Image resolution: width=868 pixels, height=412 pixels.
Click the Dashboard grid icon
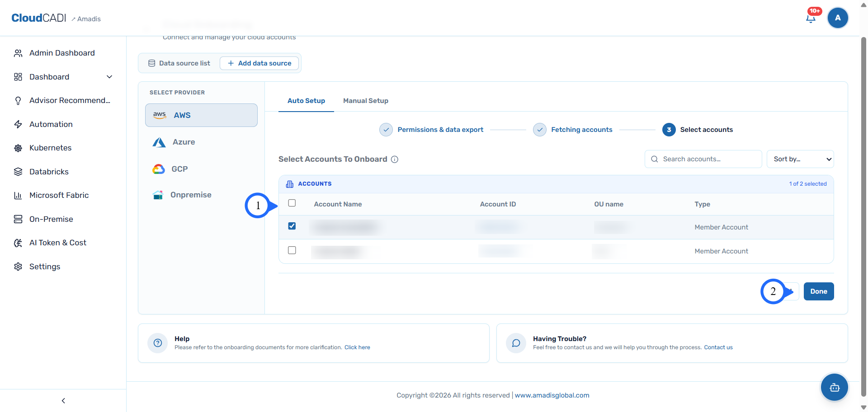(x=18, y=77)
